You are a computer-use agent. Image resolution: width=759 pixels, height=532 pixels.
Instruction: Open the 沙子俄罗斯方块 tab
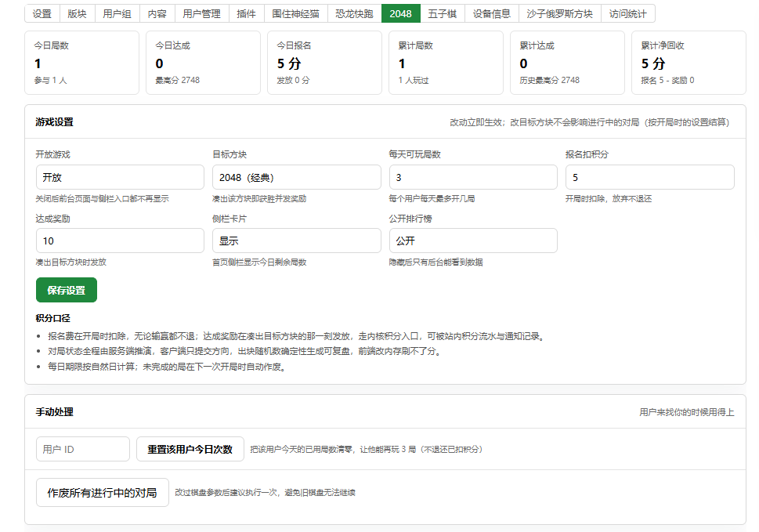pos(560,13)
